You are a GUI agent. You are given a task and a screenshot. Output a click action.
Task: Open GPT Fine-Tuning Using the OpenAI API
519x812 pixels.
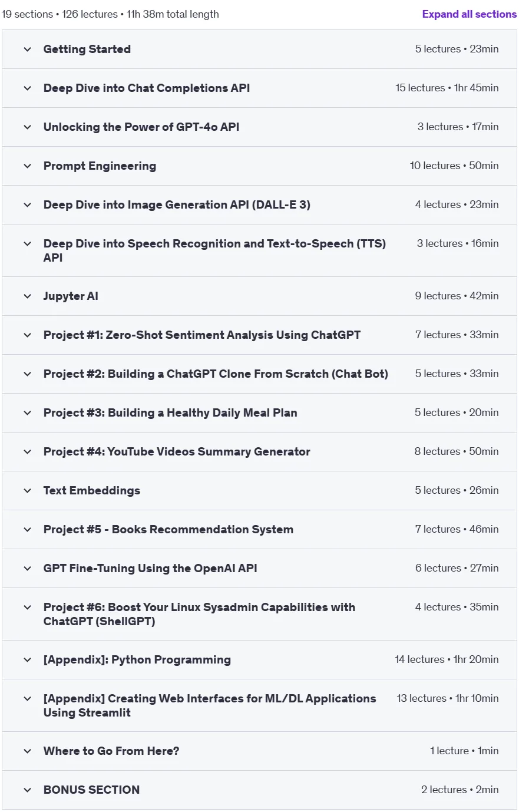(x=150, y=569)
